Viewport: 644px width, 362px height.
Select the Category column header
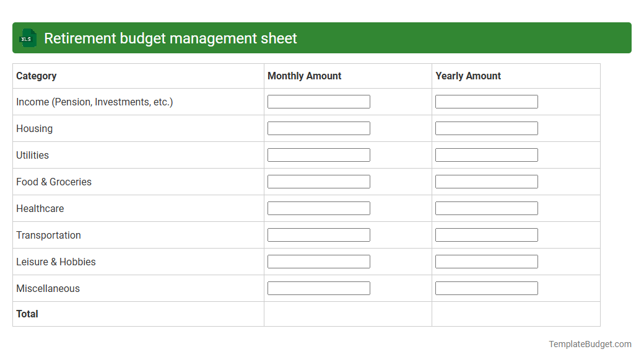(36, 76)
